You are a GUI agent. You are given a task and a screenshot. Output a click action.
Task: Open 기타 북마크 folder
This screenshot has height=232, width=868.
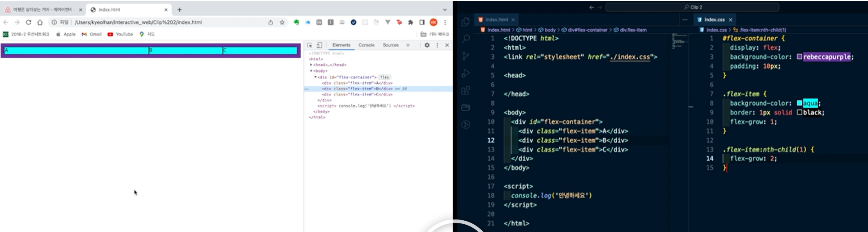[435, 34]
